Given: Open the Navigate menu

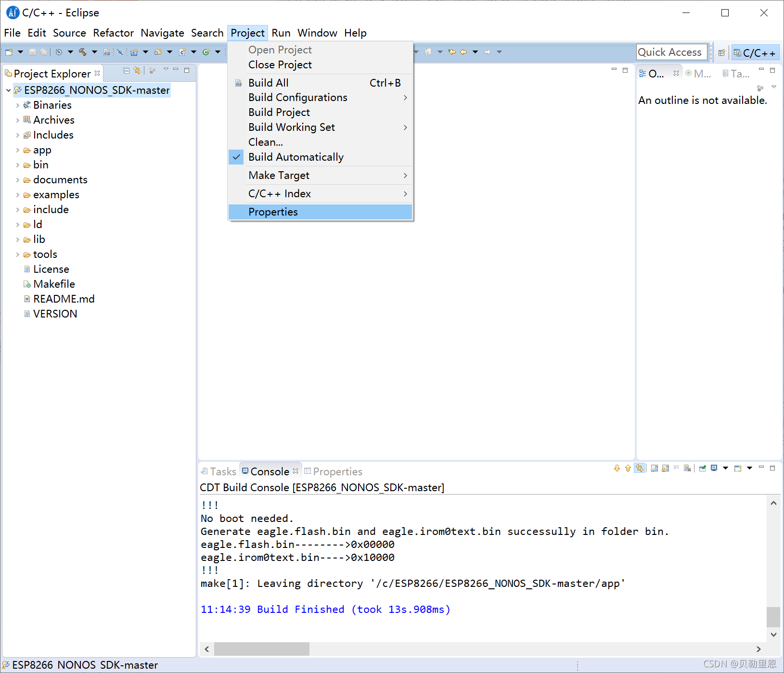Looking at the screenshot, I should pos(162,33).
